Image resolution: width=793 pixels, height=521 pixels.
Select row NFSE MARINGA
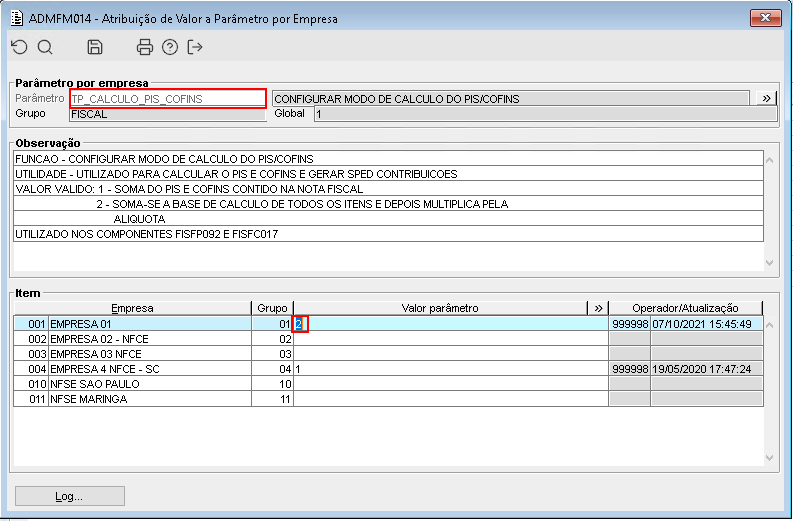coord(388,399)
